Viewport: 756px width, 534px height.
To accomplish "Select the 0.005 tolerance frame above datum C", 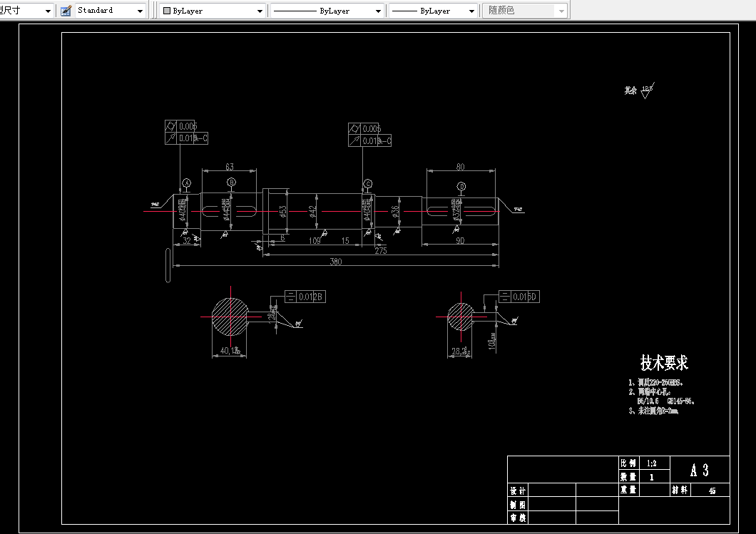I will 364,128.
